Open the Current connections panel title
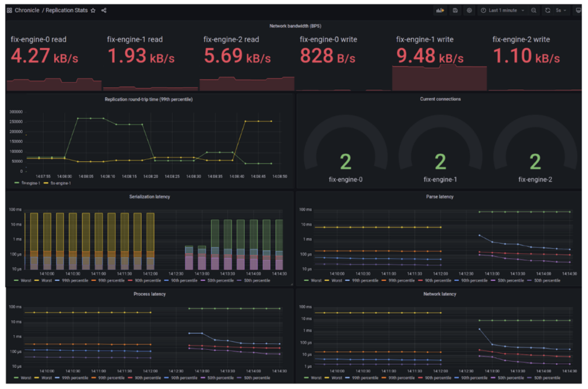 pos(440,99)
